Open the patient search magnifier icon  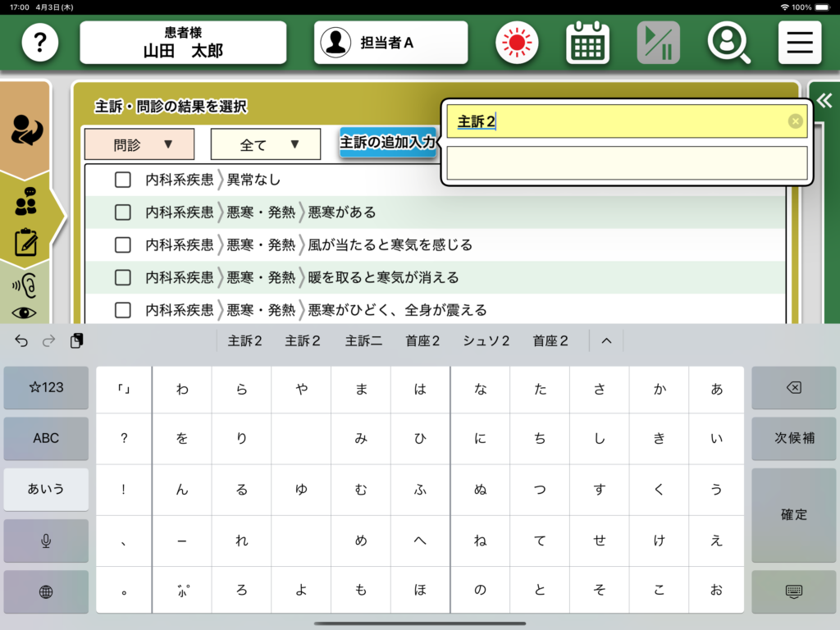coord(728,43)
